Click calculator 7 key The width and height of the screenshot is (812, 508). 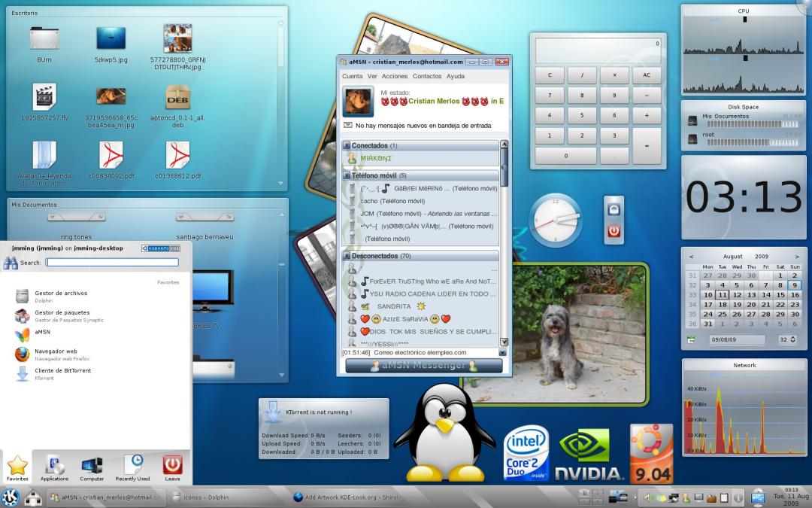(550, 96)
